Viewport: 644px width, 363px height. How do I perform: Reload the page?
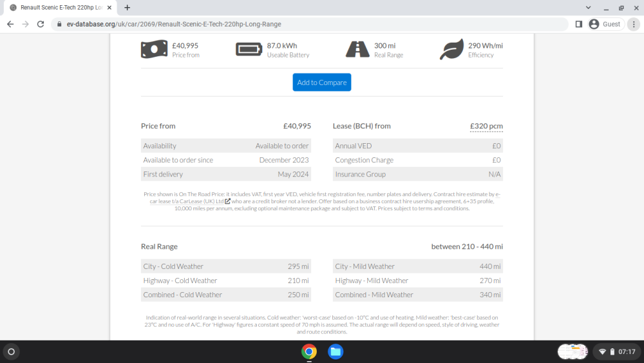tap(40, 25)
